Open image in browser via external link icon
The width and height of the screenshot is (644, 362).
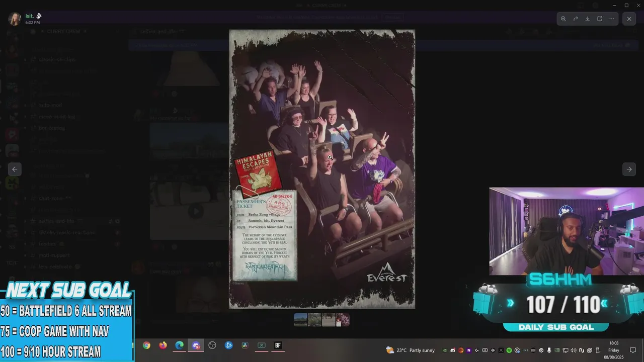(600, 19)
